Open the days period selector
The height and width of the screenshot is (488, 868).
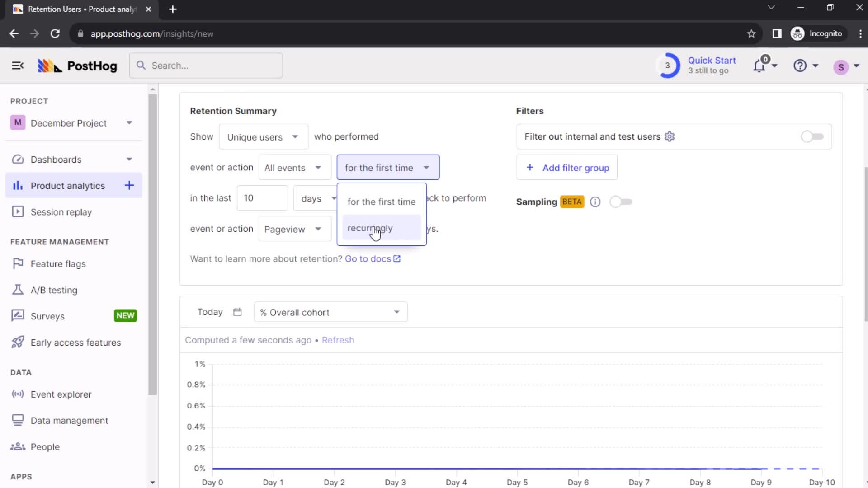316,198
